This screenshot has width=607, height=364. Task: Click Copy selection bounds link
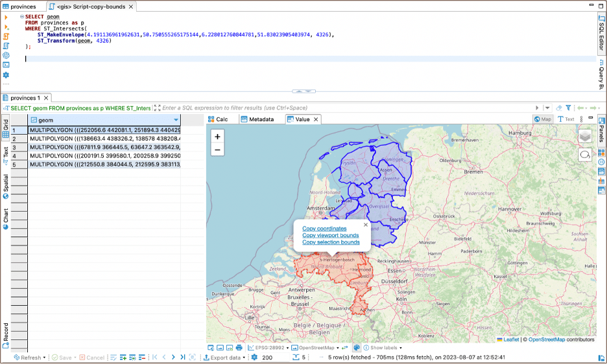click(x=331, y=242)
